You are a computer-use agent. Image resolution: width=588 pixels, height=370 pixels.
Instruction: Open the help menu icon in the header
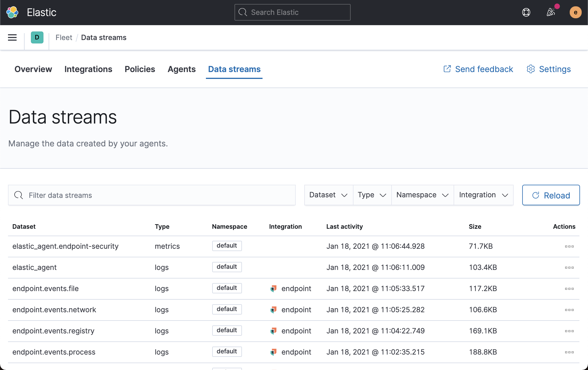(x=526, y=12)
